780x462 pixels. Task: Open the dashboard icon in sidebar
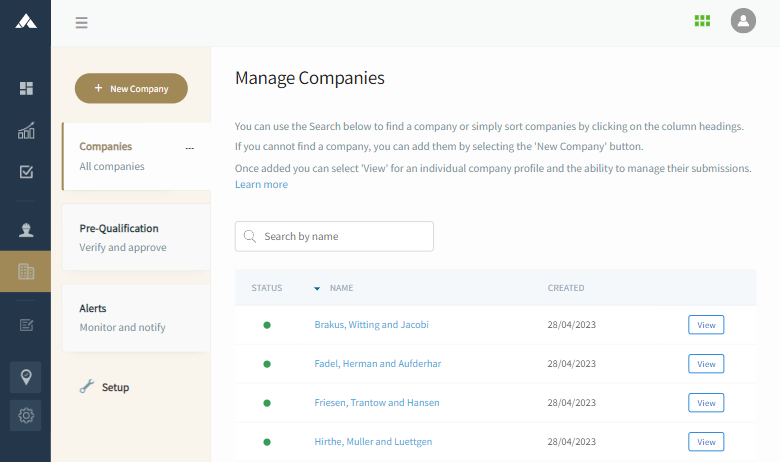coord(26,89)
